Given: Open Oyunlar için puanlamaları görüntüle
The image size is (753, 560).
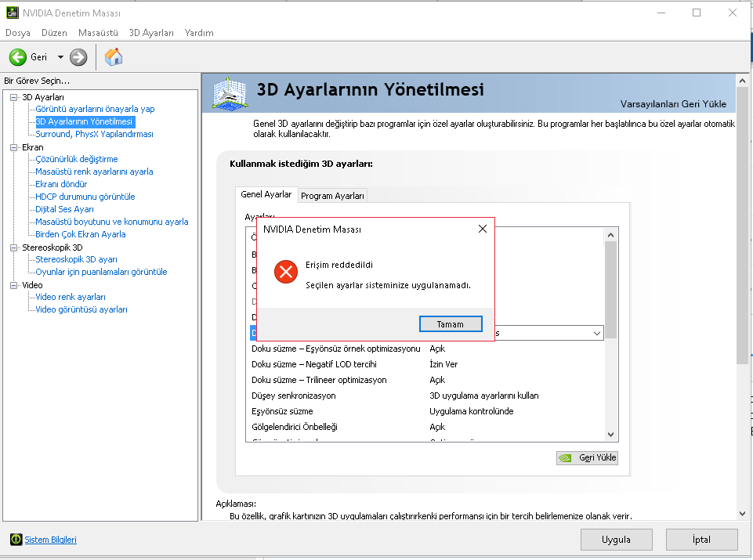Looking at the screenshot, I should [101, 272].
